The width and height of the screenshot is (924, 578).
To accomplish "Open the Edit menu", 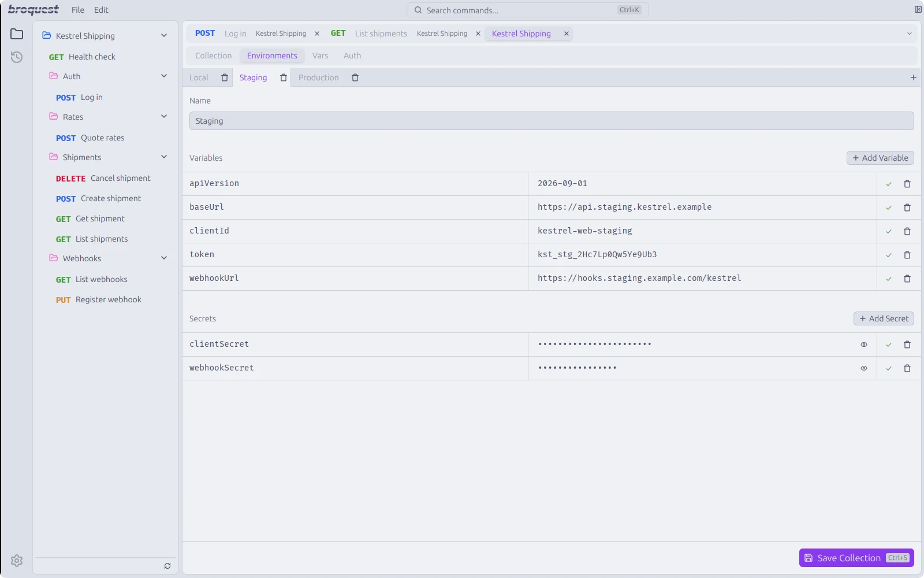I will 101,10.
